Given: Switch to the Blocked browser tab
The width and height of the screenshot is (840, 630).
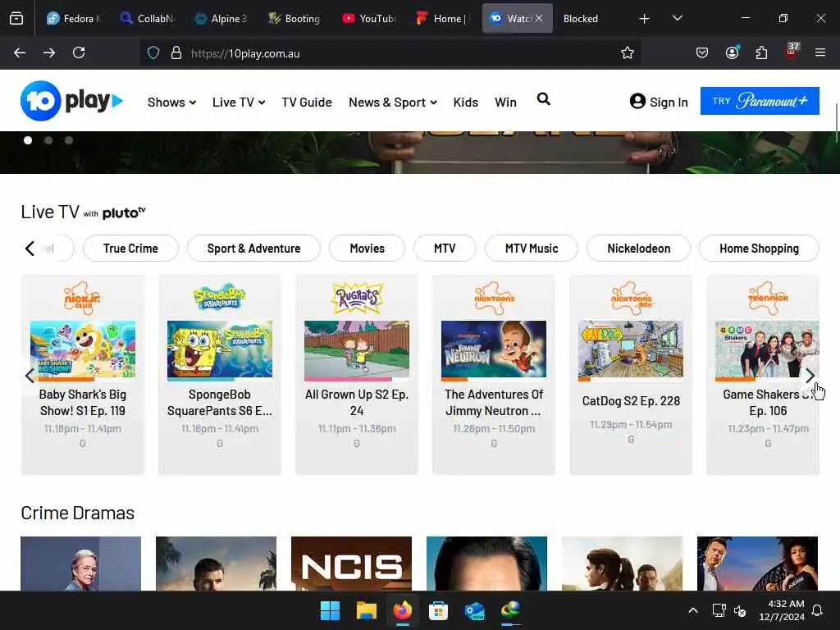Looking at the screenshot, I should 581,19.
